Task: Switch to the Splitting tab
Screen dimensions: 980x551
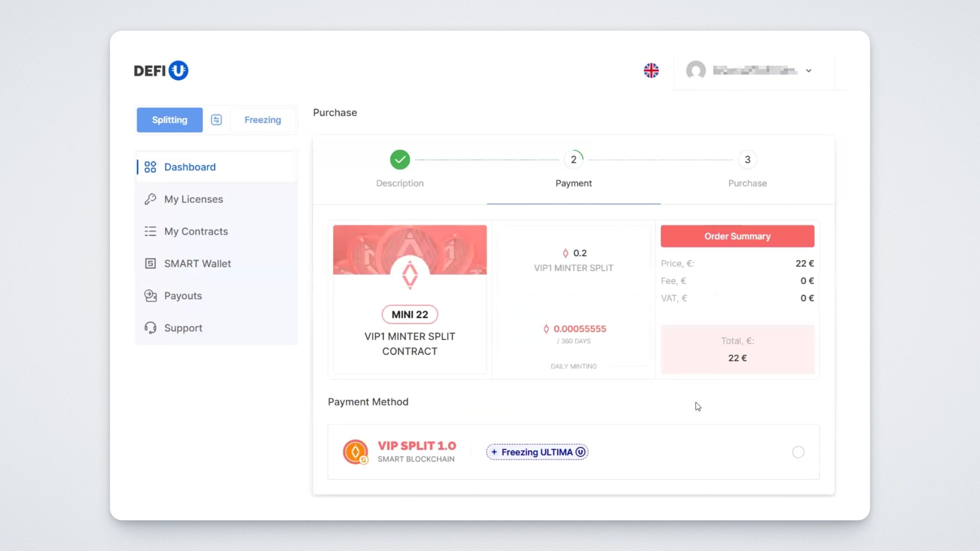Action: pos(170,120)
